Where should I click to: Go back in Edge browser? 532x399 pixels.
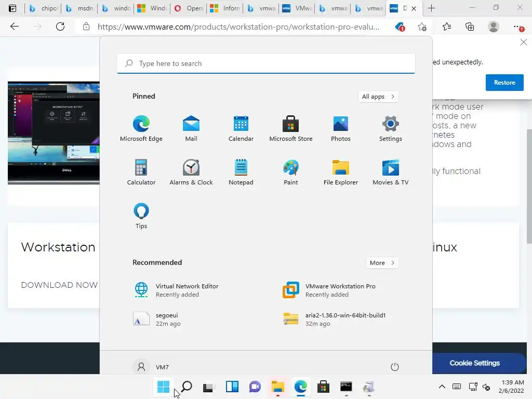(x=14, y=26)
